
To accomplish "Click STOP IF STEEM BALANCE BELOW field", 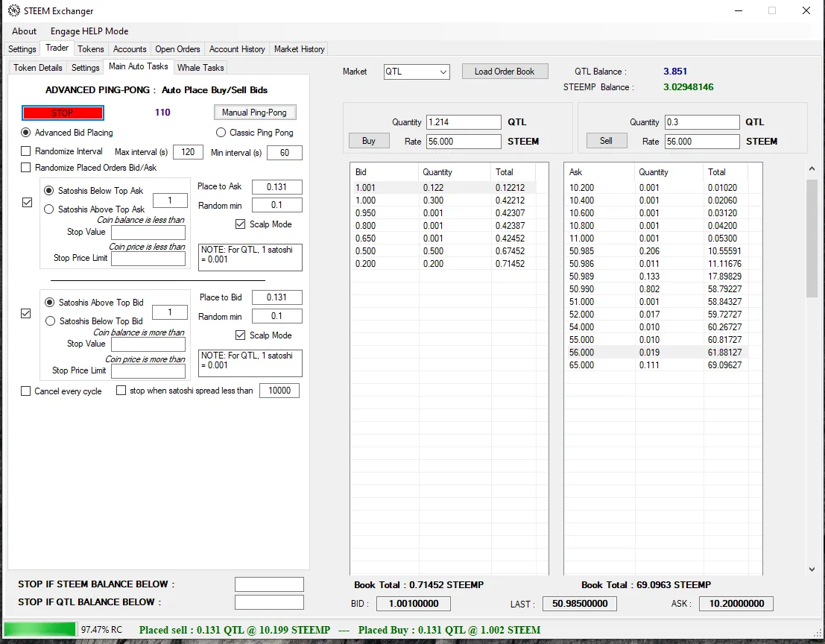I will point(269,584).
